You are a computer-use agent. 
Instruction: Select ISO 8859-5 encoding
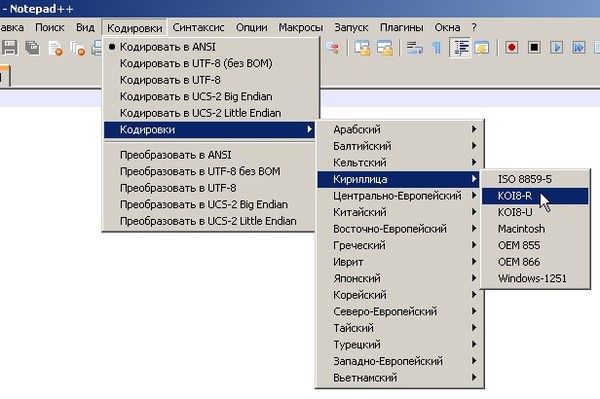[x=535, y=179]
